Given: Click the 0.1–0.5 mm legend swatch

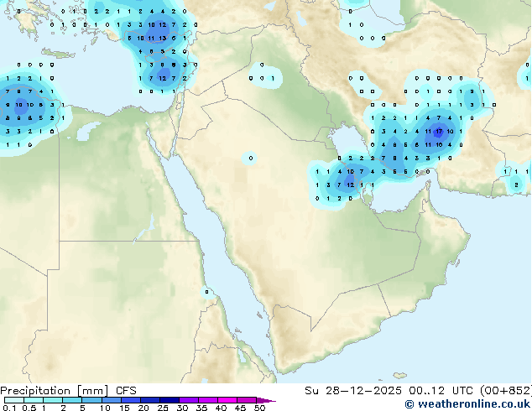Looking at the screenshot, I should coord(14,400).
